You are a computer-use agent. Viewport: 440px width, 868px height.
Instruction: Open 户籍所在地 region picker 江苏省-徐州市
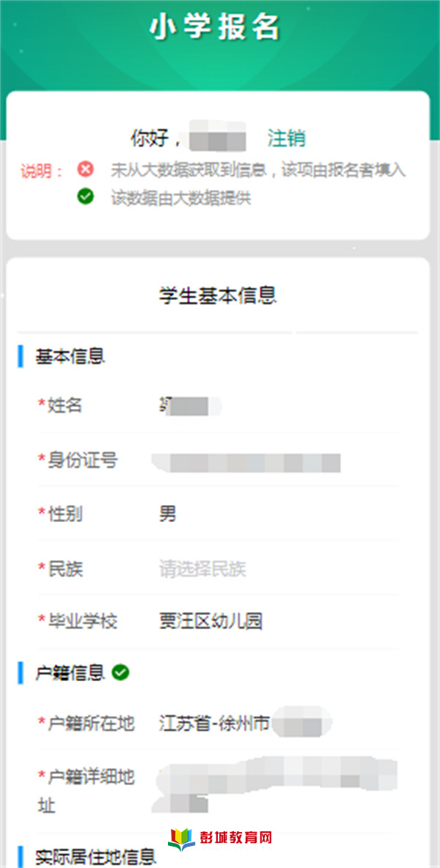[278, 722]
